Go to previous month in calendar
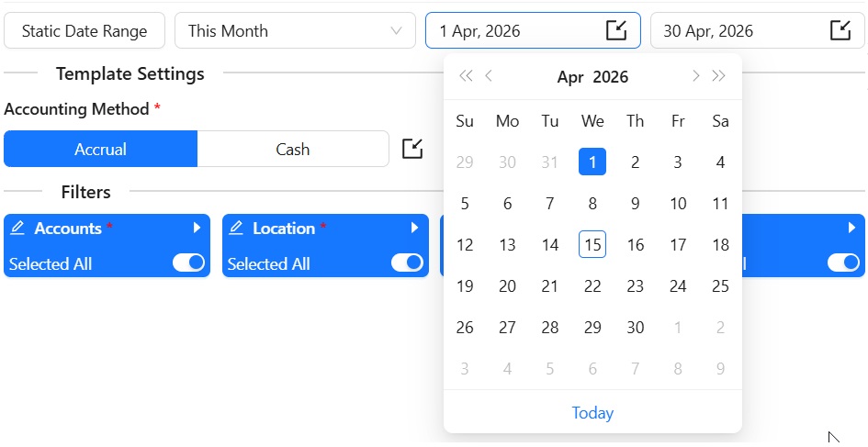 tap(489, 76)
